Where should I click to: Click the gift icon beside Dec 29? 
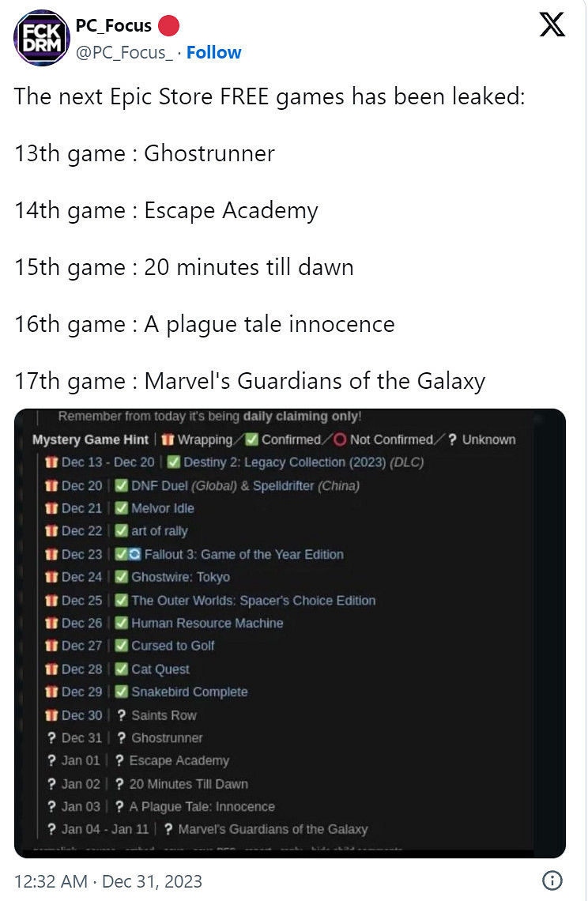click(51, 692)
